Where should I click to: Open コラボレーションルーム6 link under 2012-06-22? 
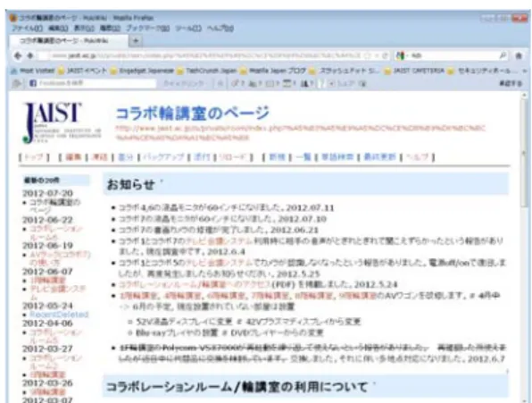[56, 232]
